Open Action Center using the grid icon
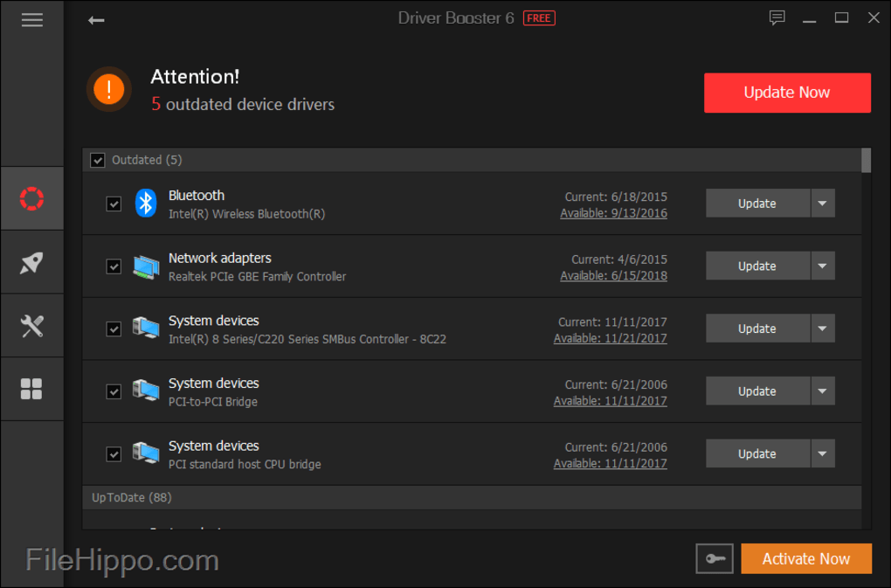Image resolution: width=891 pixels, height=588 pixels. pyautogui.click(x=31, y=389)
